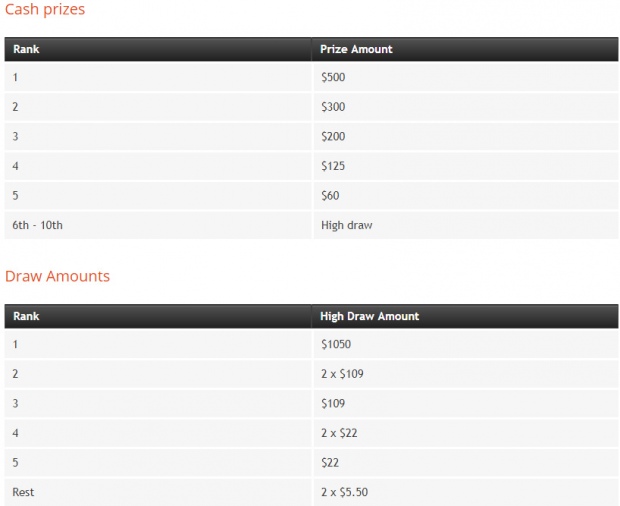Click the Draw Amounts heading
The width and height of the screenshot is (620, 506).
[57, 276]
